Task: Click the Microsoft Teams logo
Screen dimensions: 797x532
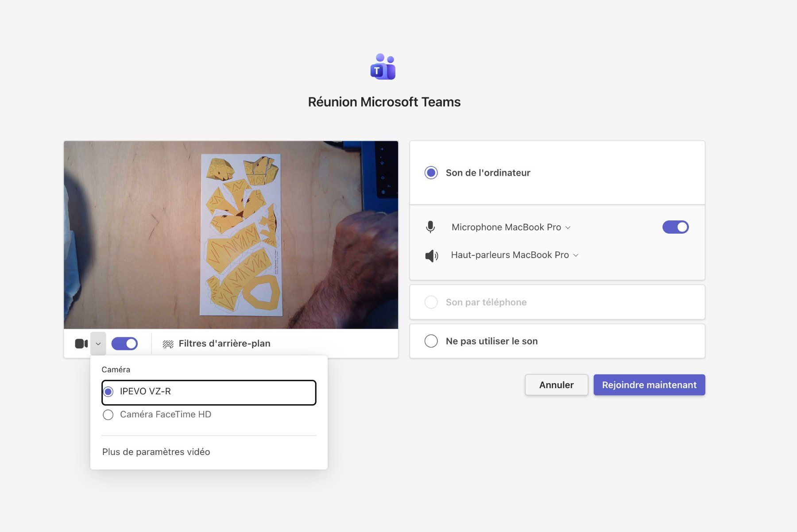Action: (383, 66)
